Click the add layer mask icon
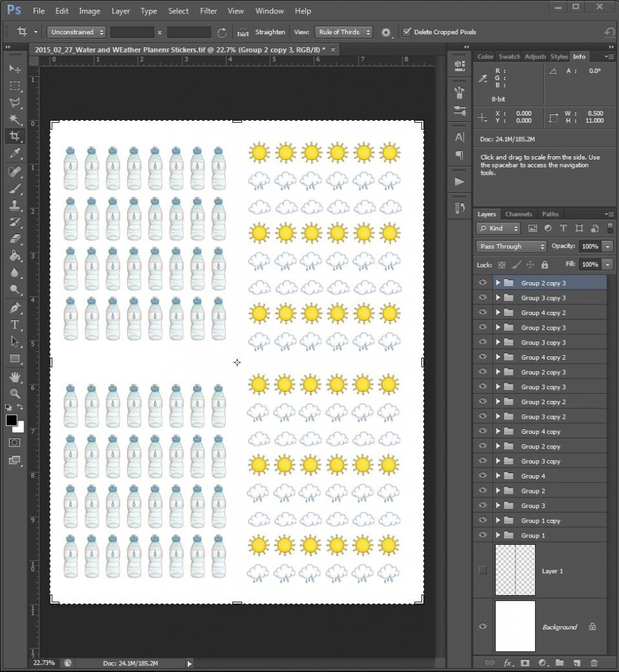This screenshot has width=619, height=672. [x=524, y=663]
